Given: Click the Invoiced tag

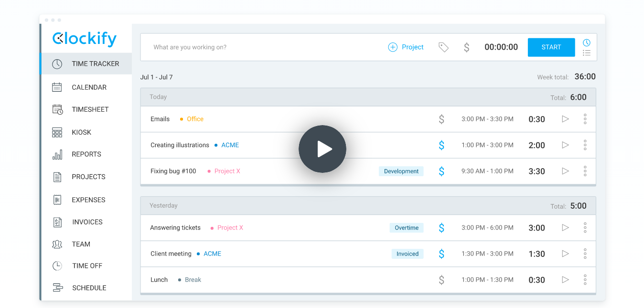Looking at the screenshot, I should [x=408, y=254].
